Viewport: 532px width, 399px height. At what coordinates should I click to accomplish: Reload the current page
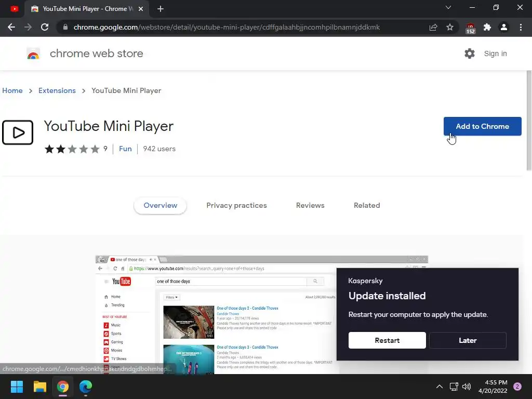pos(45,27)
